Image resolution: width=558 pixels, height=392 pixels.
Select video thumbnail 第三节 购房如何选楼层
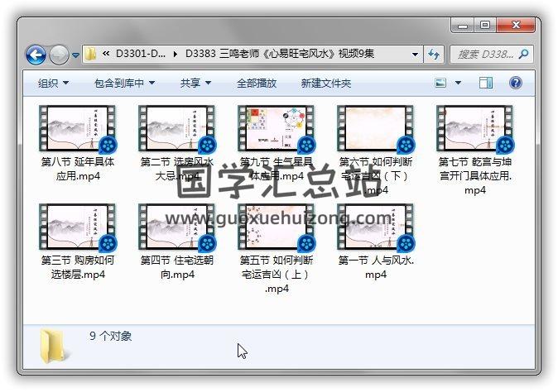(78, 227)
